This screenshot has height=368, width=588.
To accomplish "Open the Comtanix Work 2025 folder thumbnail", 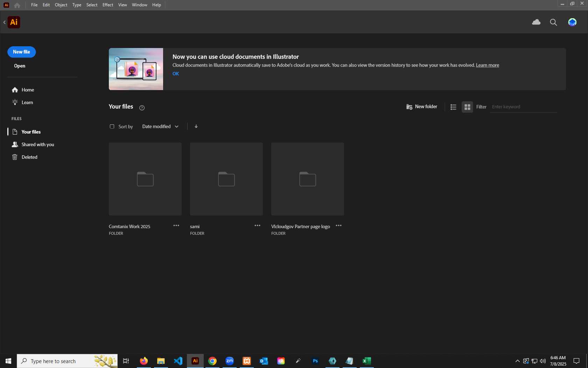I will click(145, 179).
